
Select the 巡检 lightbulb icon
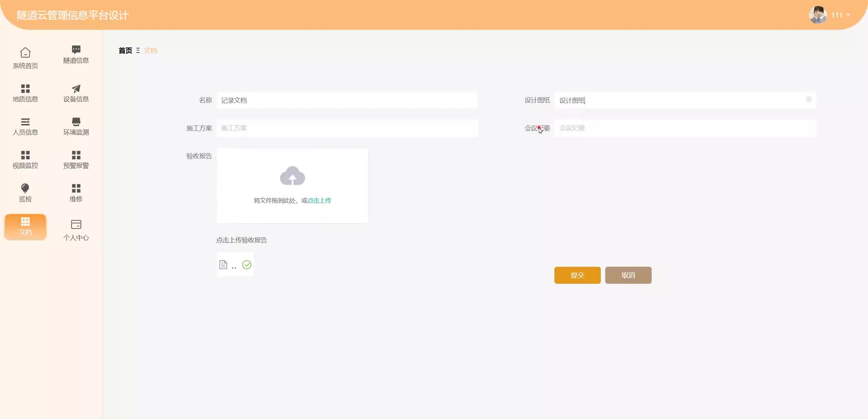25,188
